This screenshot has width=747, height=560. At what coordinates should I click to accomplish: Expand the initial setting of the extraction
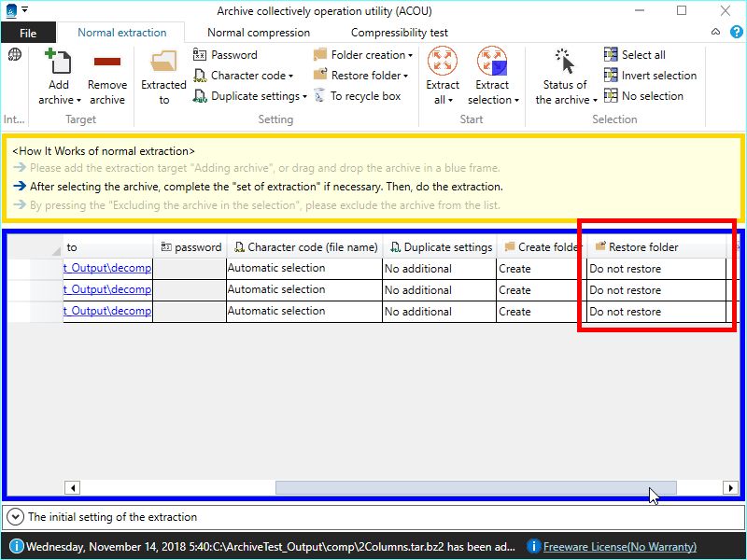point(16,516)
